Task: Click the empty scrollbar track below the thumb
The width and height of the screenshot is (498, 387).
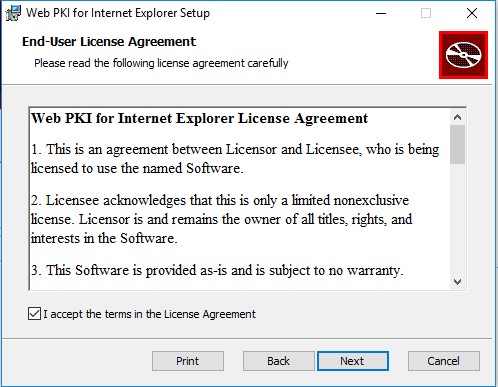Action: (x=457, y=218)
